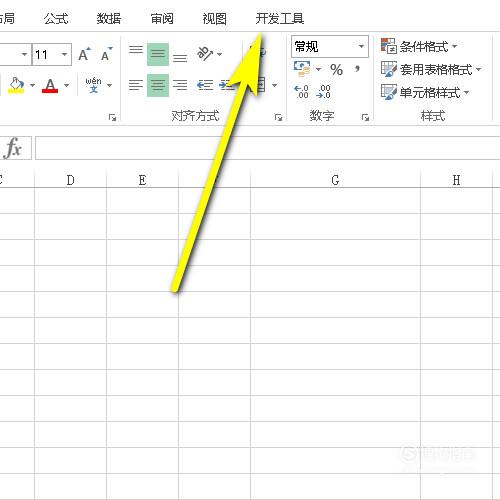Image resolution: width=500 pixels, height=500 pixels.
Task: Increase decimal places
Action: coord(302,91)
